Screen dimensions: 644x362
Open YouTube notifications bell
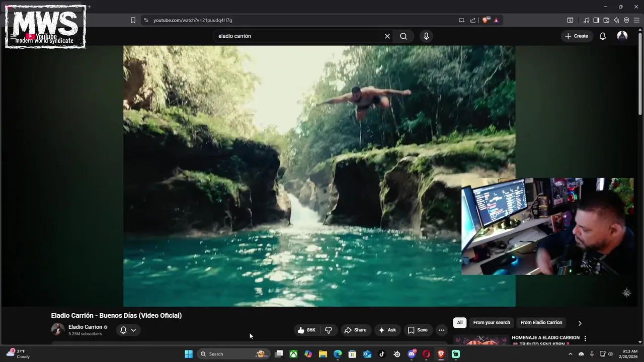click(x=603, y=36)
